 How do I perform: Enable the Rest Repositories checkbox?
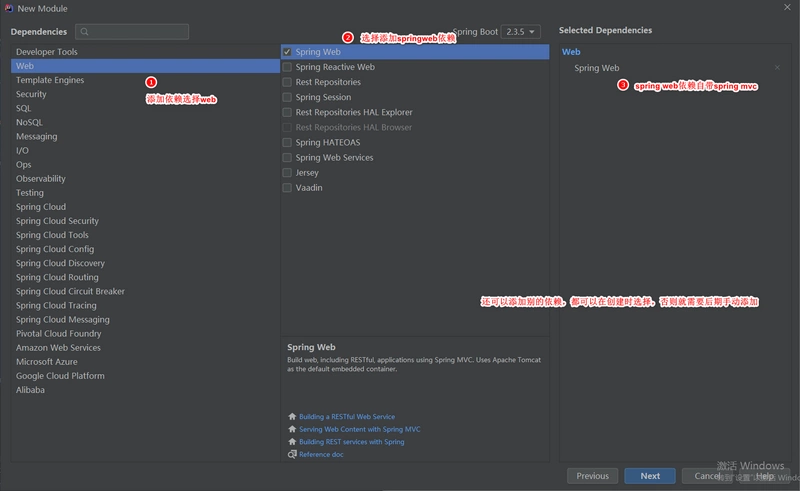pos(287,82)
